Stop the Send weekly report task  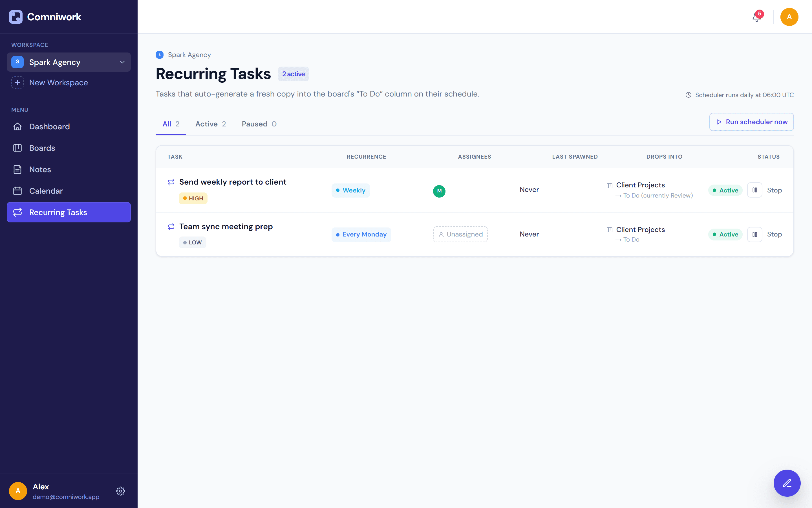pyautogui.click(x=775, y=190)
